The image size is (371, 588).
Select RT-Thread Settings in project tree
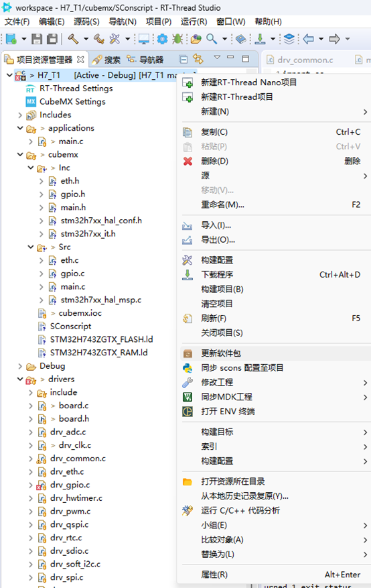pyautogui.click(x=76, y=89)
